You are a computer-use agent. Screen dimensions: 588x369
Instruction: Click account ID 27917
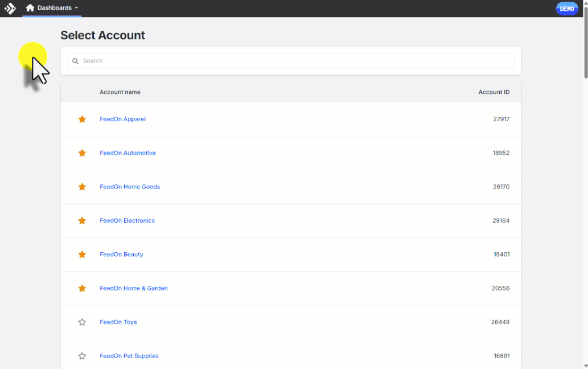pos(501,119)
